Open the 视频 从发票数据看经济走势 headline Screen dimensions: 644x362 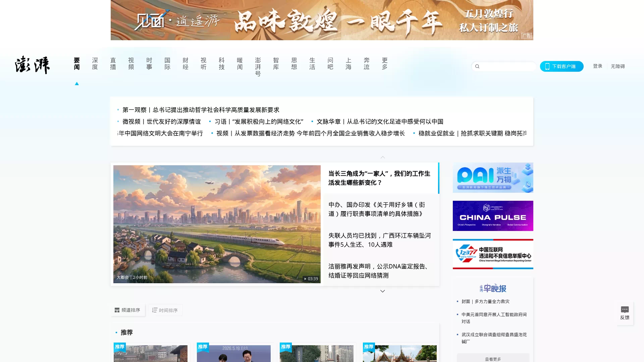(x=311, y=133)
